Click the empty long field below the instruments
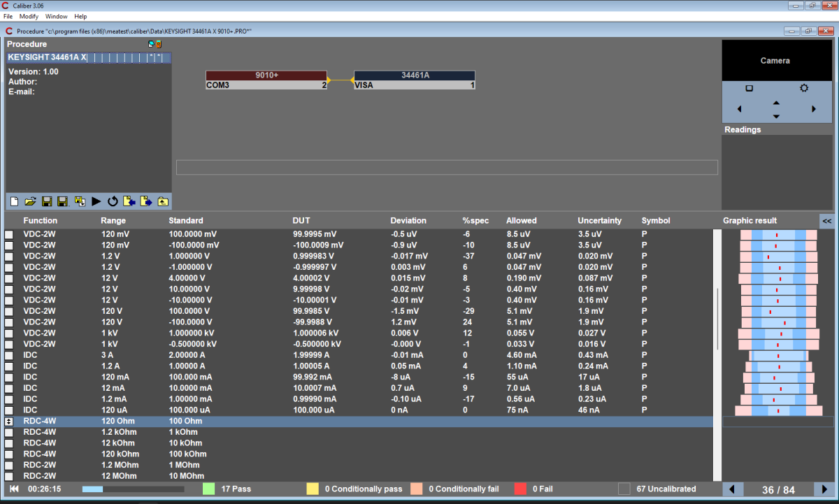 pyautogui.click(x=447, y=167)
